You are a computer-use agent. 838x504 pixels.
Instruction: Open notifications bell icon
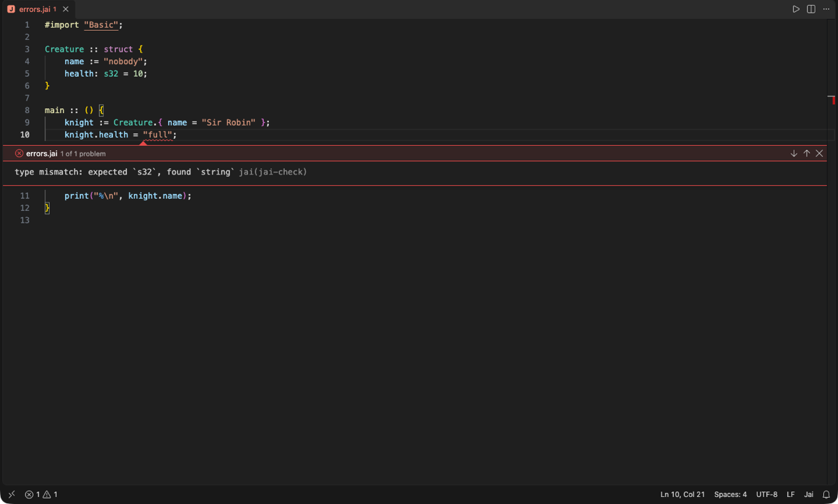point(826,494)
